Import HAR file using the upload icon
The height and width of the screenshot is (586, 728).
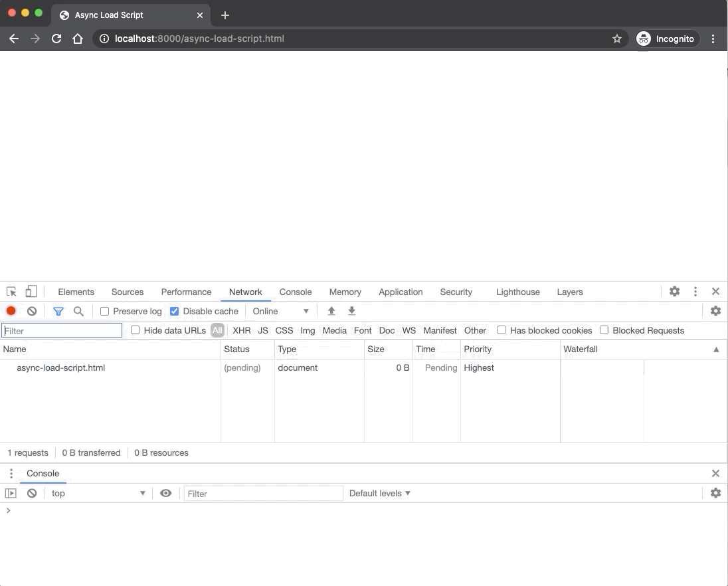(331, 310)
